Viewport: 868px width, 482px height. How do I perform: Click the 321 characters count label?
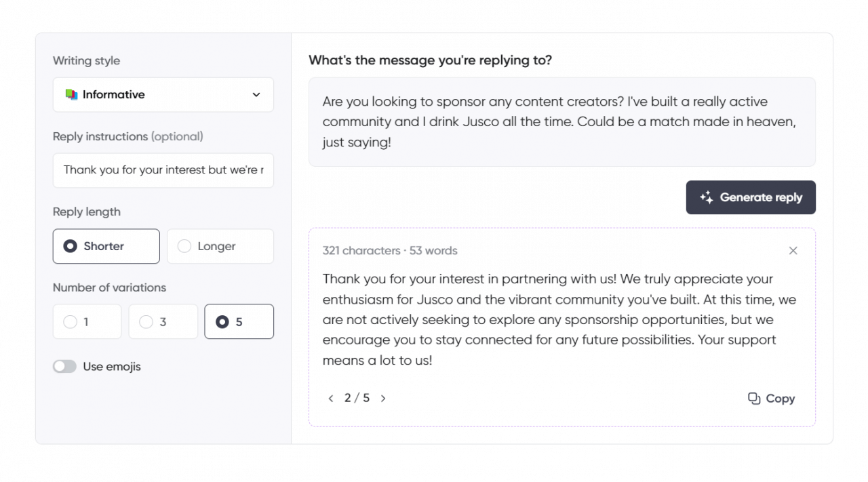click(x=362, y=250)
